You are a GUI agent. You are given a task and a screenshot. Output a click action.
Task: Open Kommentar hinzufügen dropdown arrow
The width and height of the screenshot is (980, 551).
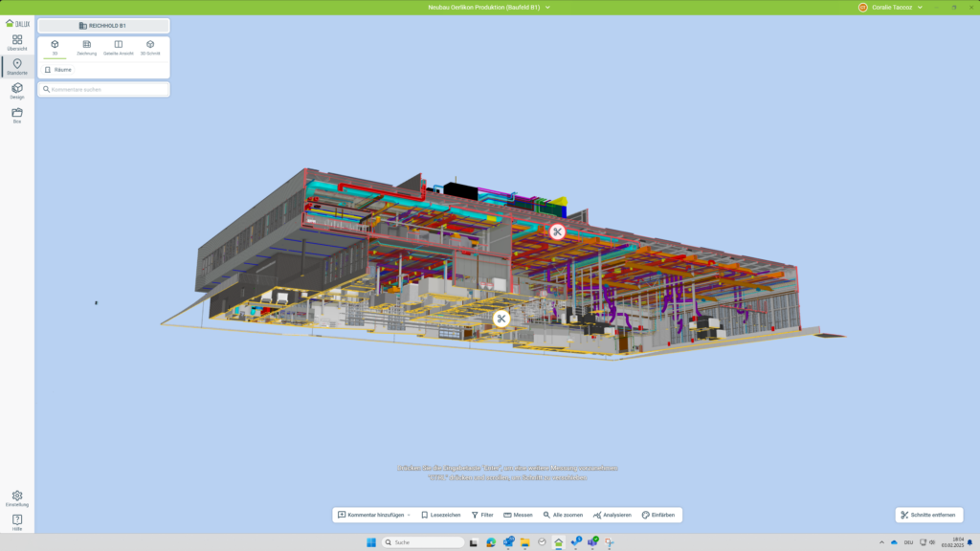[x=409, y=515]
